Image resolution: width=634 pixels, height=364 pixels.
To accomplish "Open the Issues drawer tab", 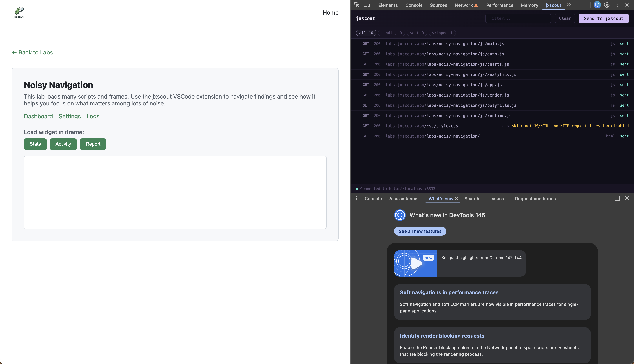I will tap(497, 199).
